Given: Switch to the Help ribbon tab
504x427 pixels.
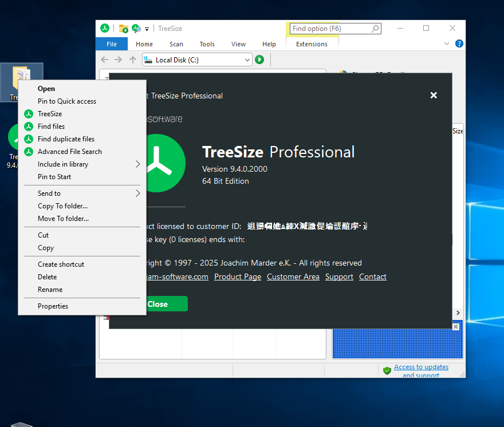Looking at the screenshot, I should tap(269, 44).
